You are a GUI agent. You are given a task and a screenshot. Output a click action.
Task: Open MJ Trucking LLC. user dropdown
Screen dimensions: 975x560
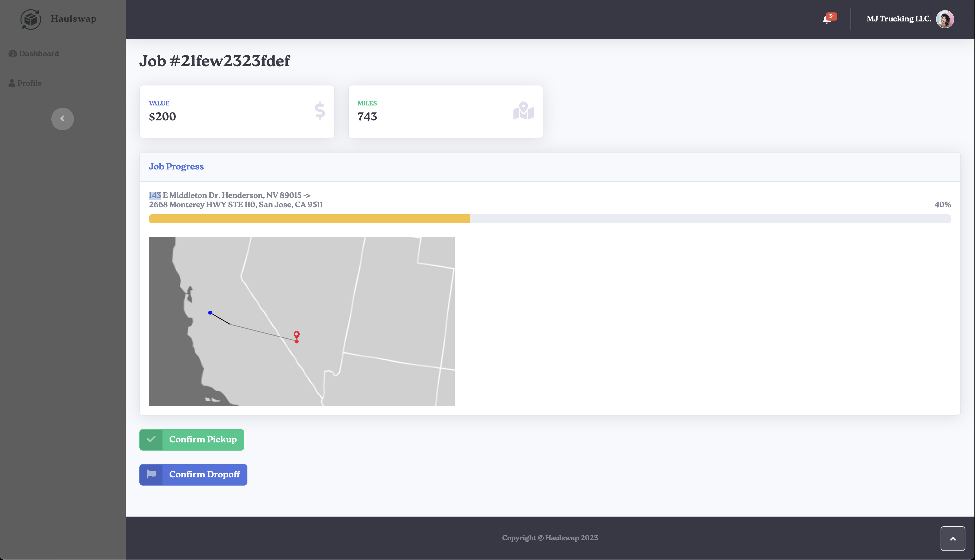[x=899, y=19]
